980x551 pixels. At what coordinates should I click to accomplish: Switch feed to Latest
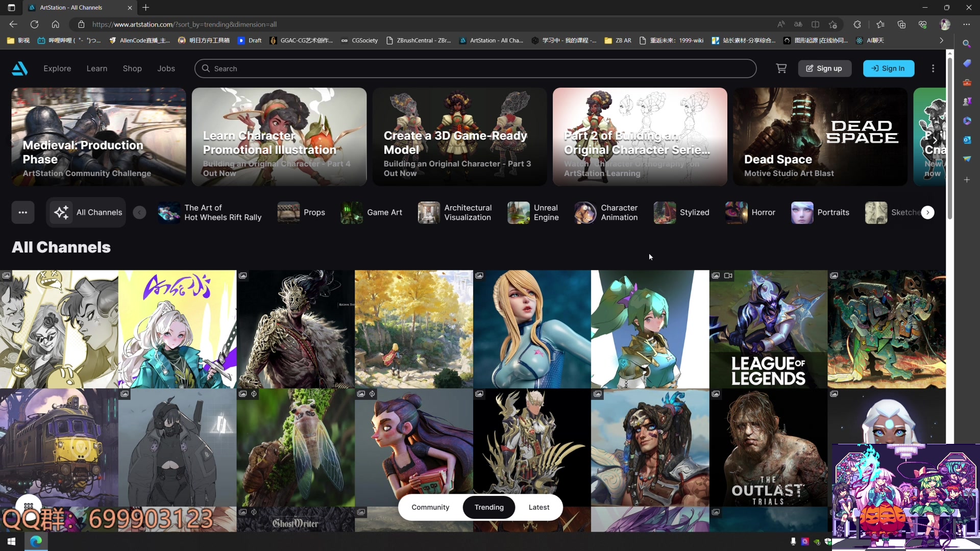coord(539,507)
